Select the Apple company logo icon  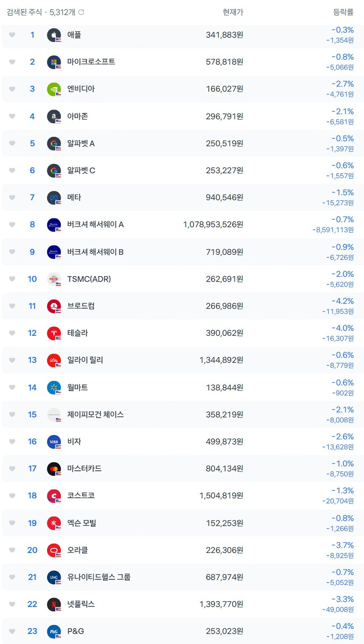click(x=54, y=35)
